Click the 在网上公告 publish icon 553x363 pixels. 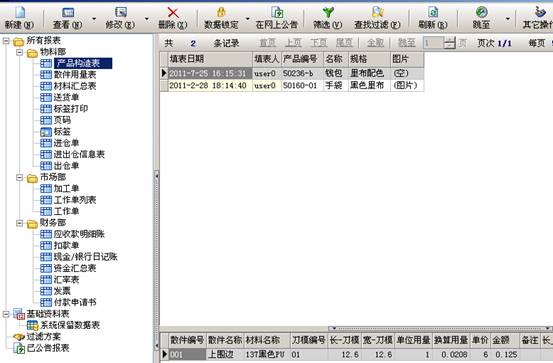(277, 12)
